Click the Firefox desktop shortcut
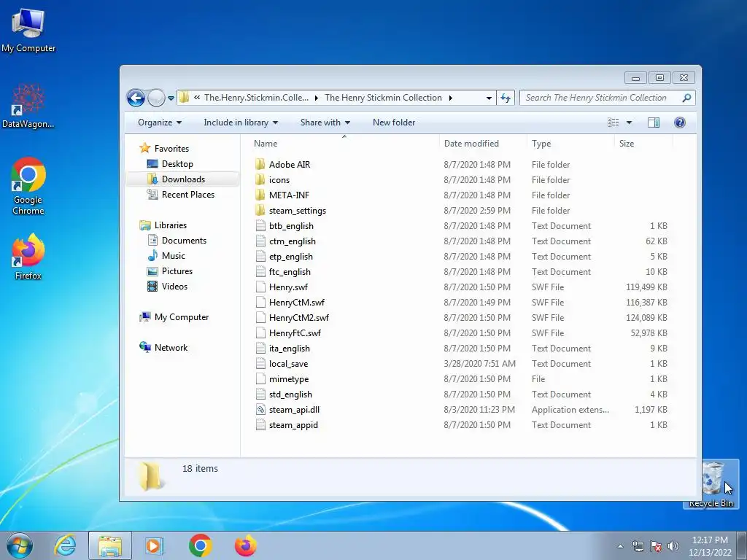 tap(28, 257)
